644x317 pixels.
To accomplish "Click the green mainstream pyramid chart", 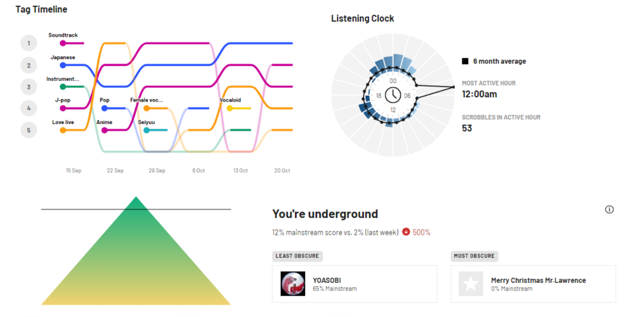I will (136, 257).
